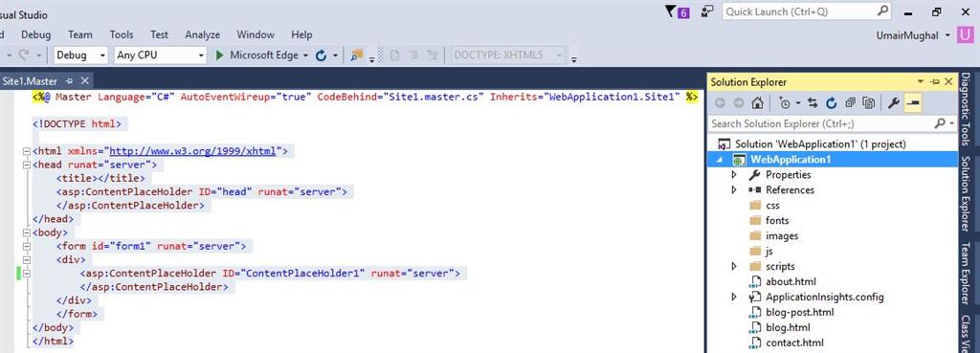Collapse the WebApplication1 project node
Image resolution: width=980 pixels, height=353 pixels.
[x=720, y=160]
